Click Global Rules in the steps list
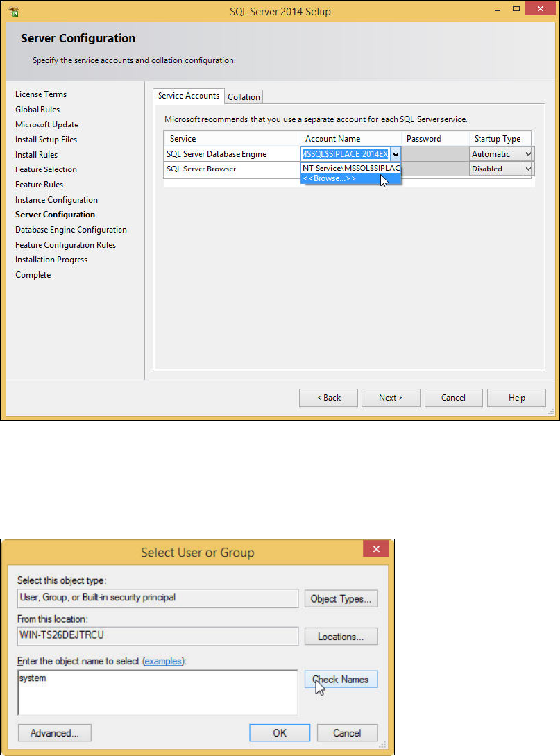The height and width of the screenshot is (756, 560). (x=37, y=110)
